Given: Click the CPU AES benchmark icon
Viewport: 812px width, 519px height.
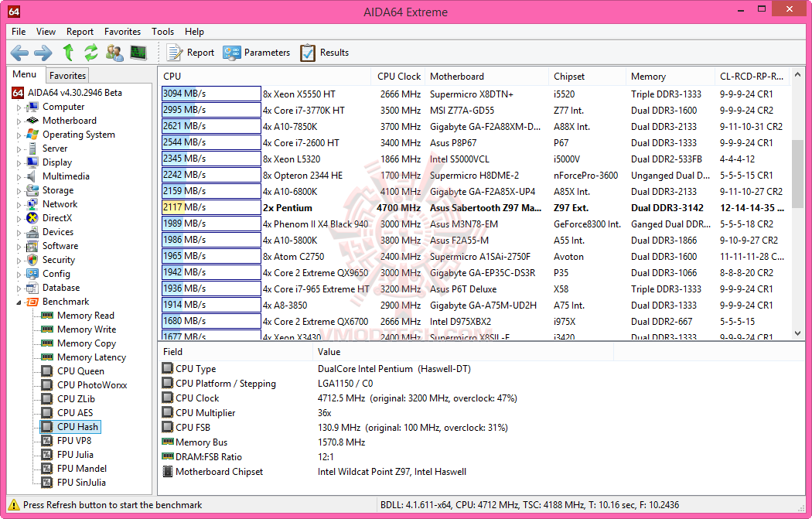Looking at the screenshot, I should pyautogui.click(x=47, y=413).
